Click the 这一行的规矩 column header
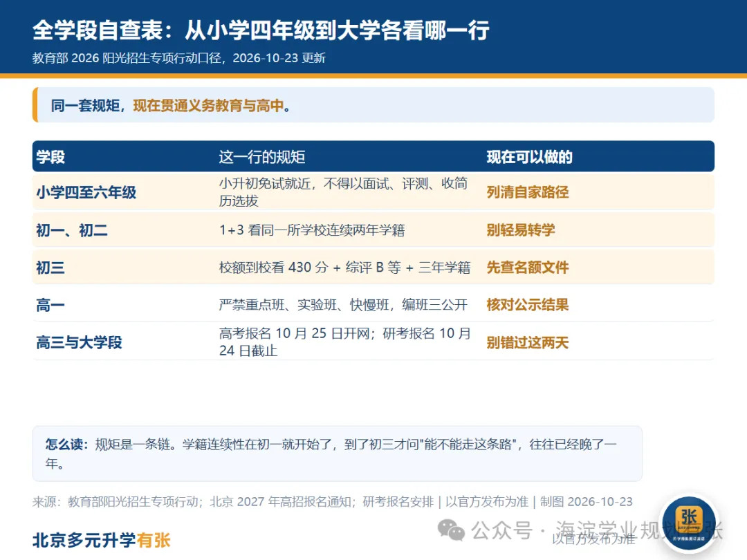747x560 pixels. click(261, 157)
